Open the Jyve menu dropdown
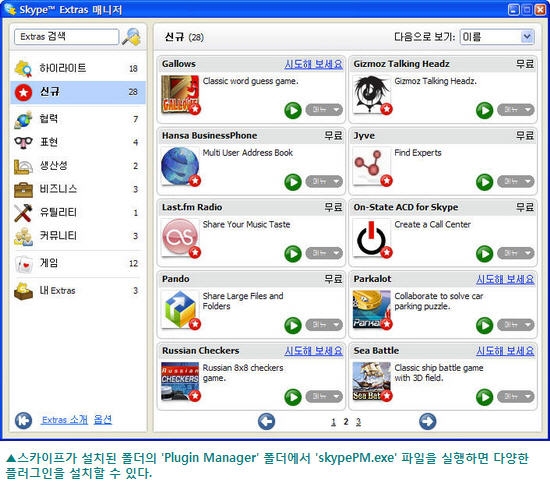This screenshot has width=550, height=489. [516, 181]
